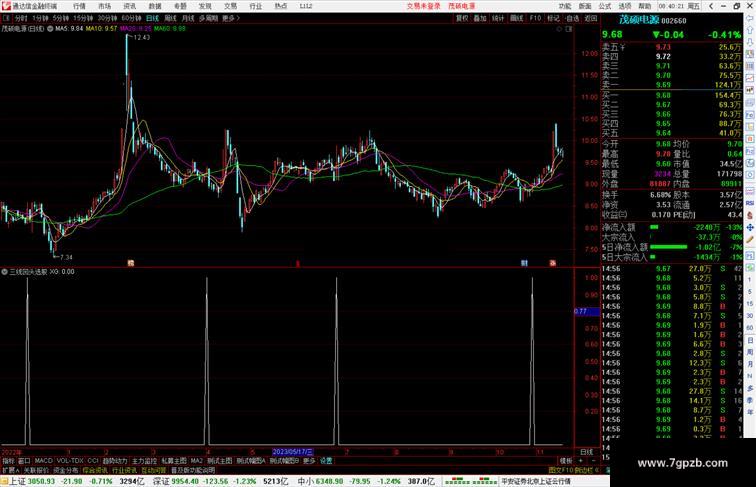Open the 市场 menu
The height and width of the screenshot is (487, 756).
tap(105, 6)
